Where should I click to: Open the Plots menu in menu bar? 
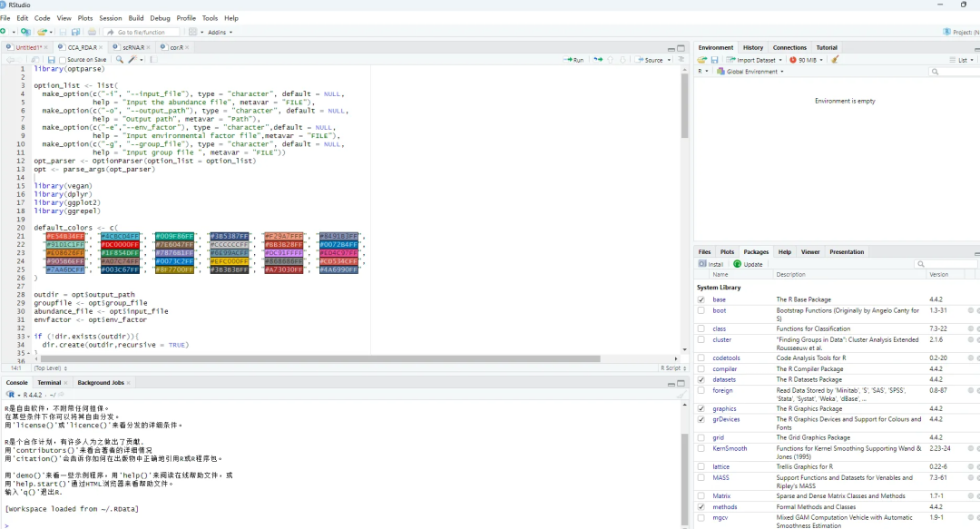(85, 18)
